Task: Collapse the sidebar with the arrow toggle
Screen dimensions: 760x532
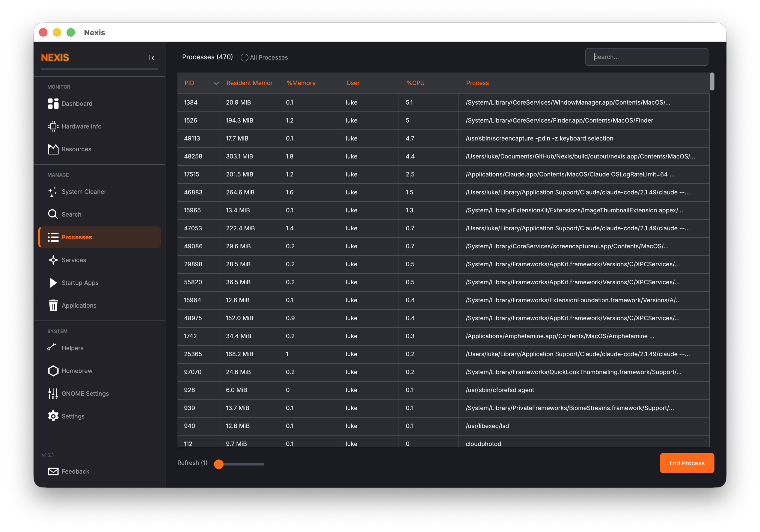Action: [152, 58]
